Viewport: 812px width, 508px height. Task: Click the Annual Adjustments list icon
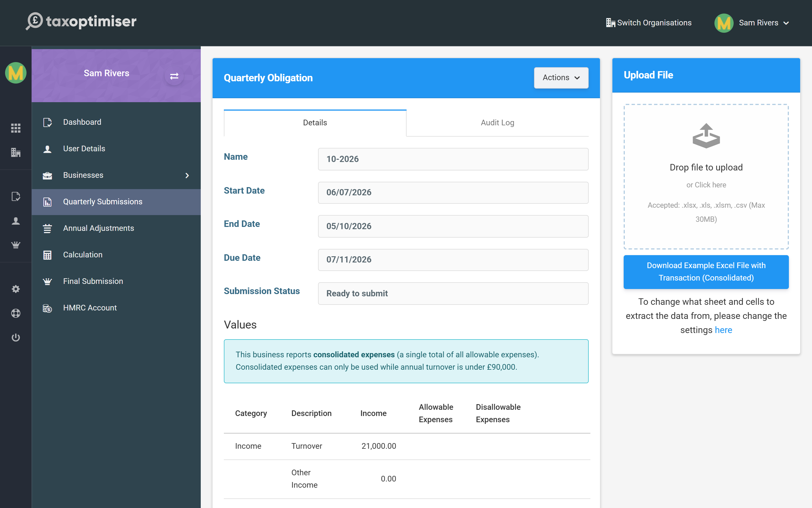click(x=47, y=229)
